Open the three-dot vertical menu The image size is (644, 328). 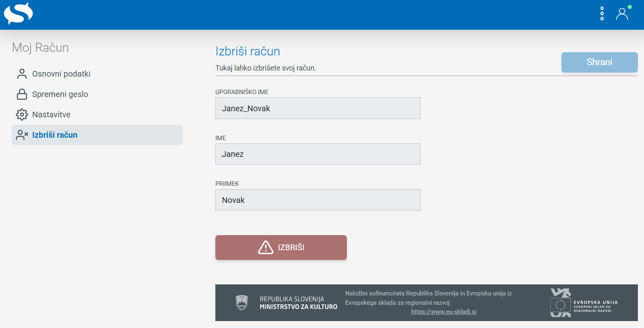pos(602,13)
